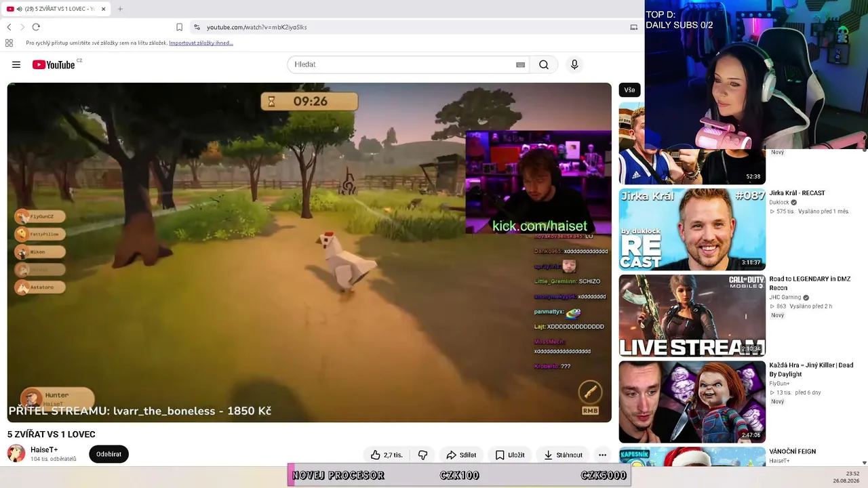The height and width of the screenshot is (488, 868).
Task: Open a new browser tab
Action: click(120, 9)
